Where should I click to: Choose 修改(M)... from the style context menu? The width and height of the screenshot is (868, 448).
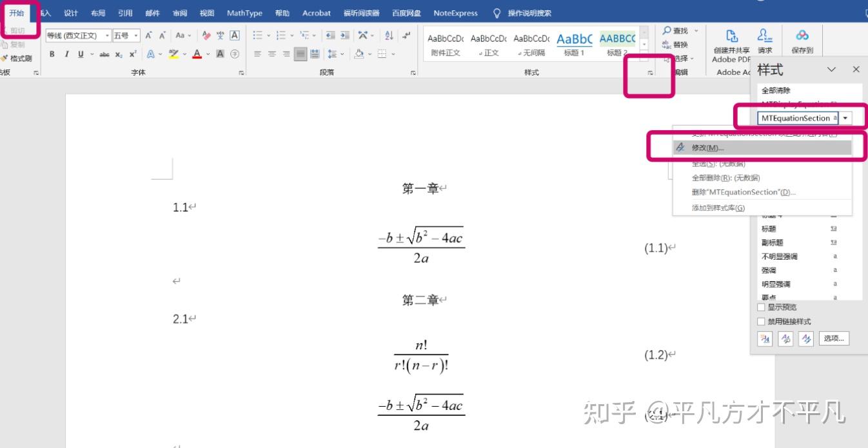[709, 148]
